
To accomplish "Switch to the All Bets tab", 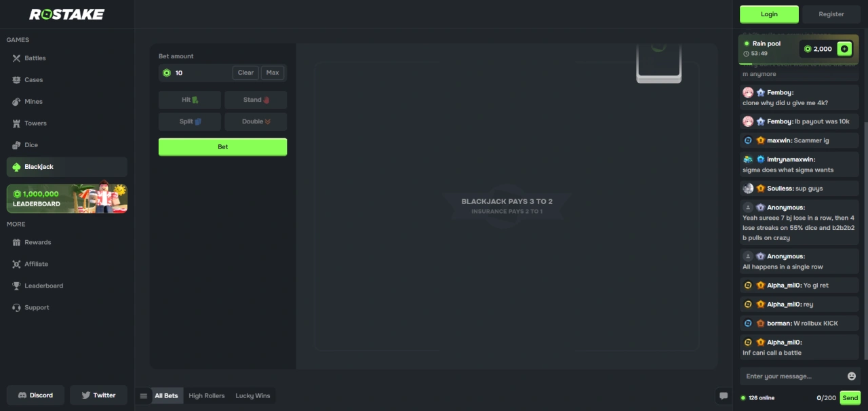I will tap(166, 396).
